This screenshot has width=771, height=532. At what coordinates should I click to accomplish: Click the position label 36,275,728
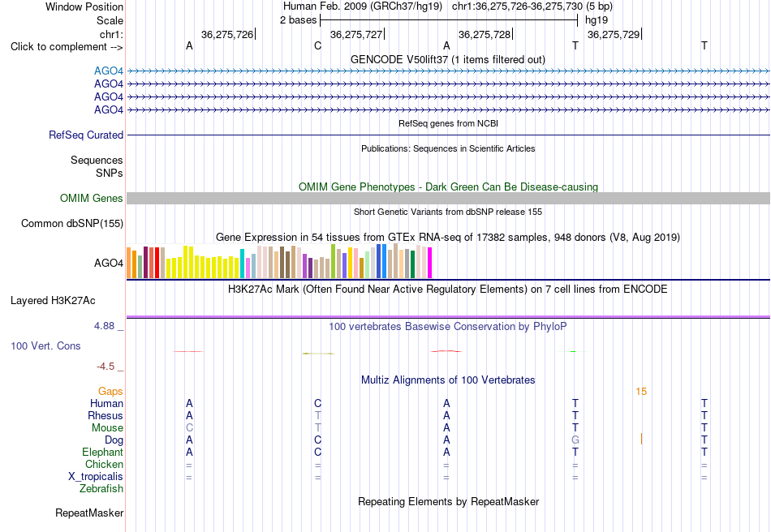click(485, 34)
